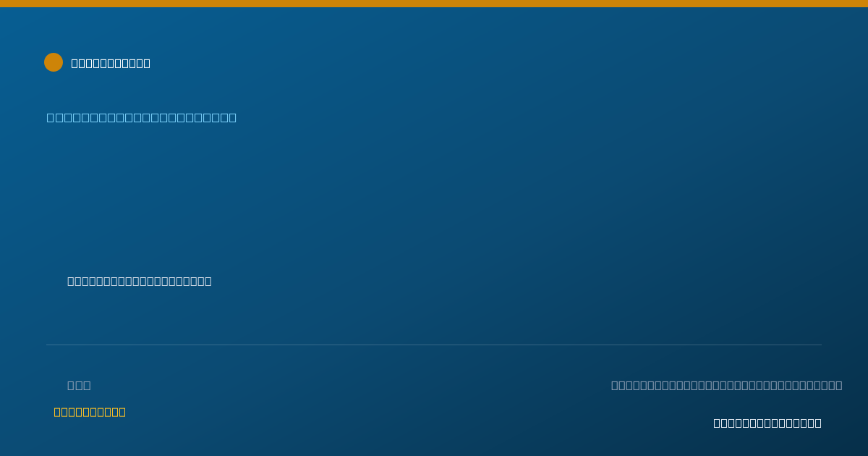Click the yellow text in the bottom-left
This screenshot has height=456, width=868.
pos(90,412)
